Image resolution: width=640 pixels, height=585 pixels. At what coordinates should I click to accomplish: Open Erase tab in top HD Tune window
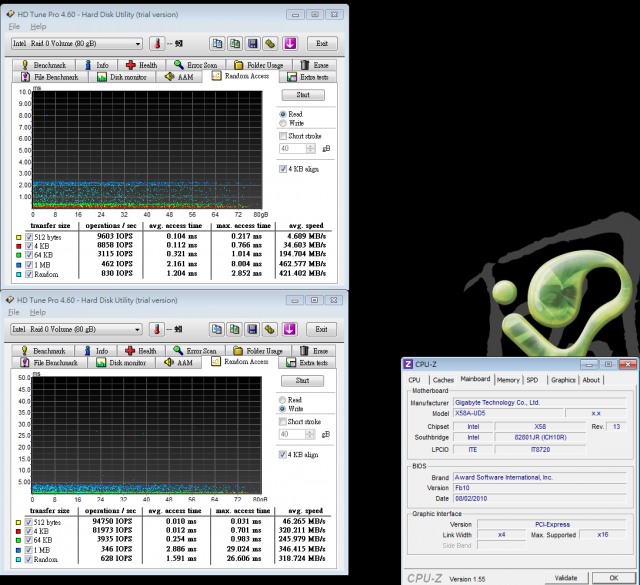315,65
